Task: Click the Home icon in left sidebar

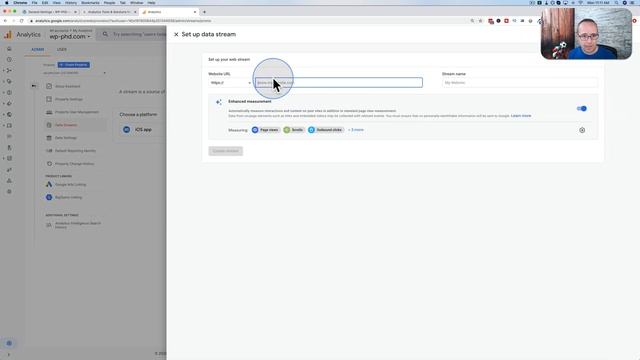Action: tap(9, 49)
